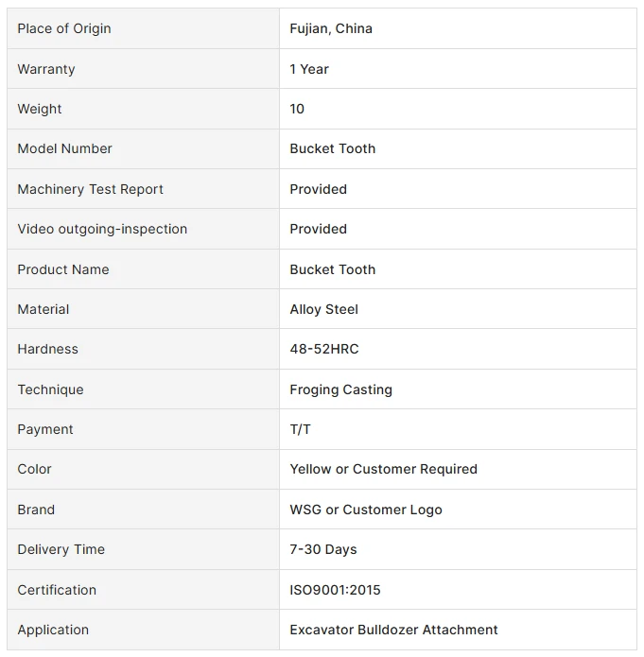Viewport: 644px width, 657px height.
Task: Select the Alloy Steel material value
Action: pyautogui.click(x=324, y=309)
